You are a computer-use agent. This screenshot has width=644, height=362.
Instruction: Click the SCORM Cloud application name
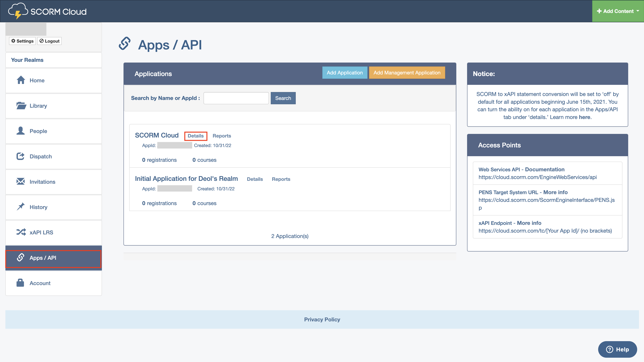[157, 135]
